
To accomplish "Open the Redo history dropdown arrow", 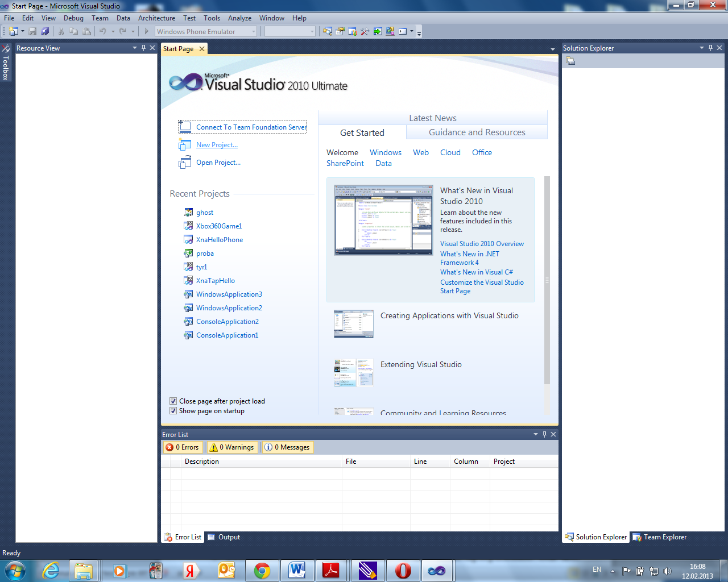I will (133, 32).
